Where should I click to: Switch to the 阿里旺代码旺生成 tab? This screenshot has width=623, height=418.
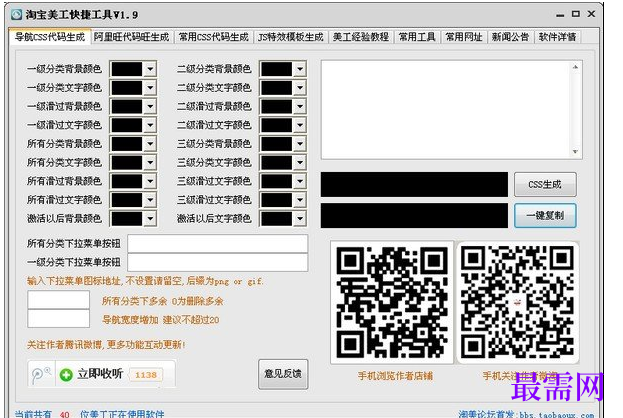point(132,37)
